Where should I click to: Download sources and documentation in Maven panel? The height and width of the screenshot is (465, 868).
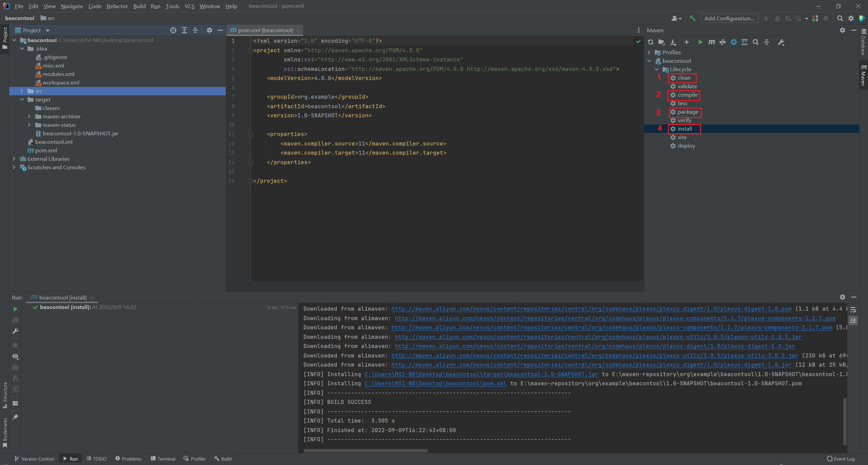point(673,42)
